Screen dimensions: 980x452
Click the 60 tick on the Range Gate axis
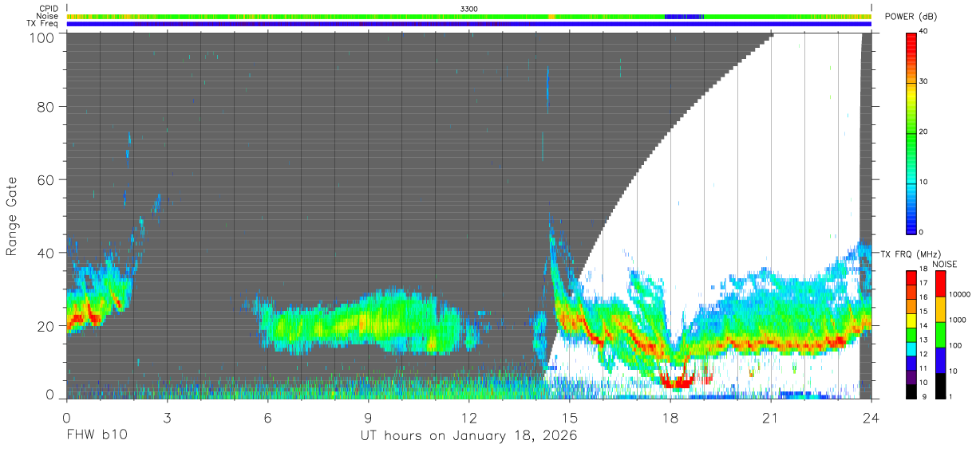point(47,180)
